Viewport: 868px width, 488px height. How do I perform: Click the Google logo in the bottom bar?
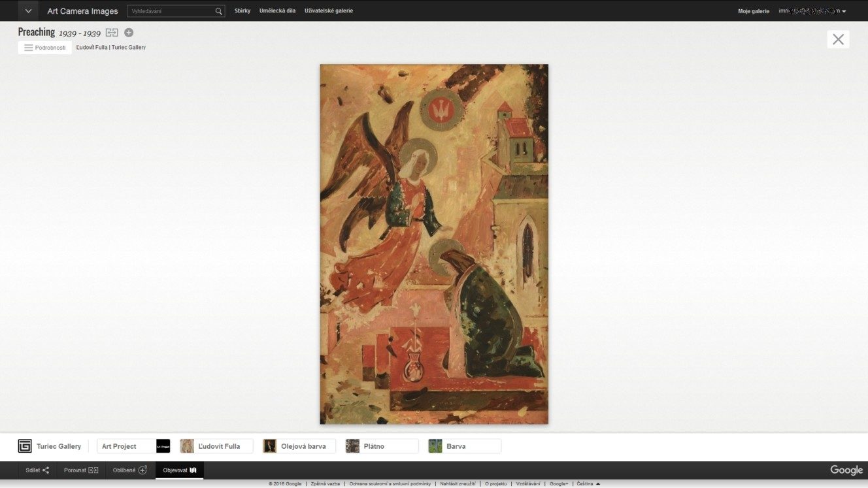click(846, 470)
